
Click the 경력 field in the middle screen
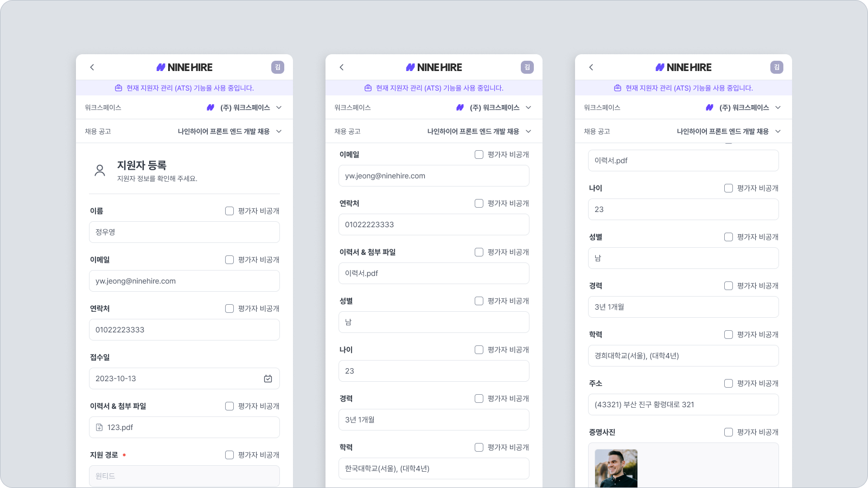tap(434, 420)
